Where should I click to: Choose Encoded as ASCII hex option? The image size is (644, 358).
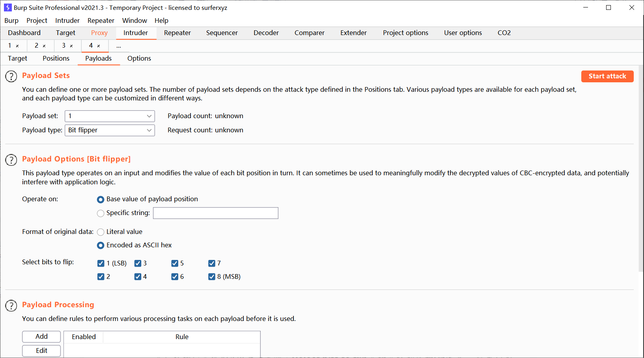(x=101, y=246)
